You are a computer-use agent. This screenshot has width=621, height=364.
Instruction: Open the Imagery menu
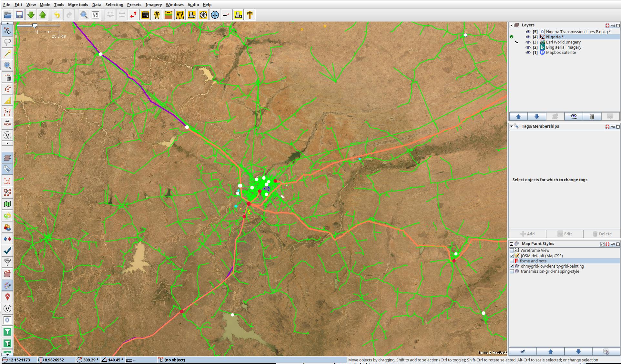tap(153, 5)
